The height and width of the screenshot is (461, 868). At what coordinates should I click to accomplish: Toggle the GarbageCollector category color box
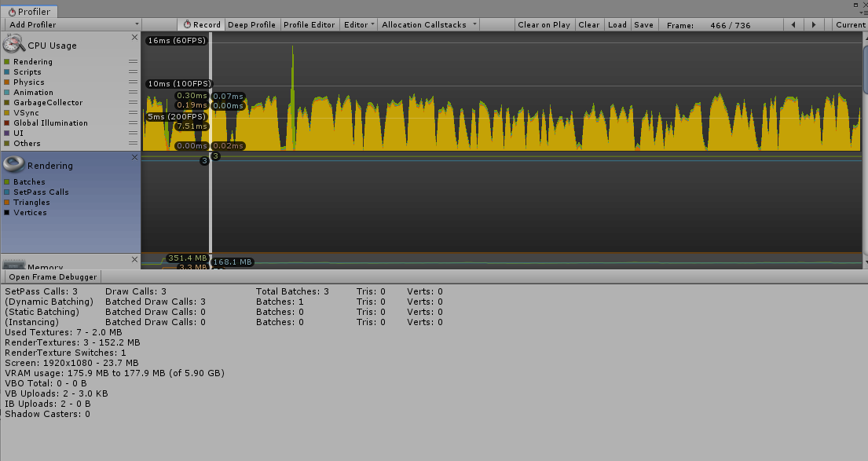[6, 102]
